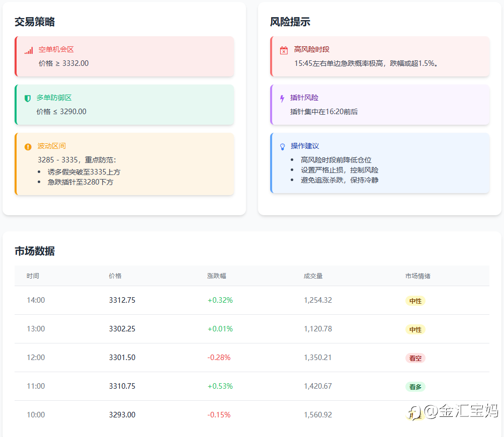Click the 看空 sentiment badge
Viewport: 504px width, 437px height.
coord(415,358)
